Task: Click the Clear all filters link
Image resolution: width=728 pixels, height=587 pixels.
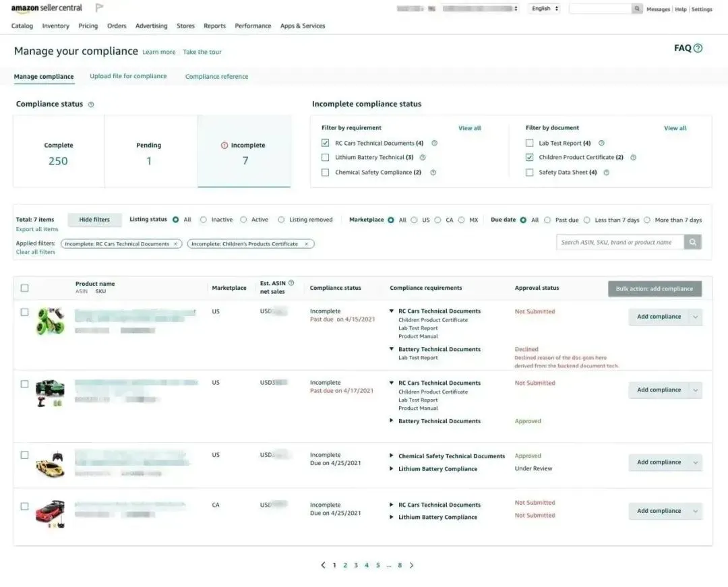Action: (35, 252)
